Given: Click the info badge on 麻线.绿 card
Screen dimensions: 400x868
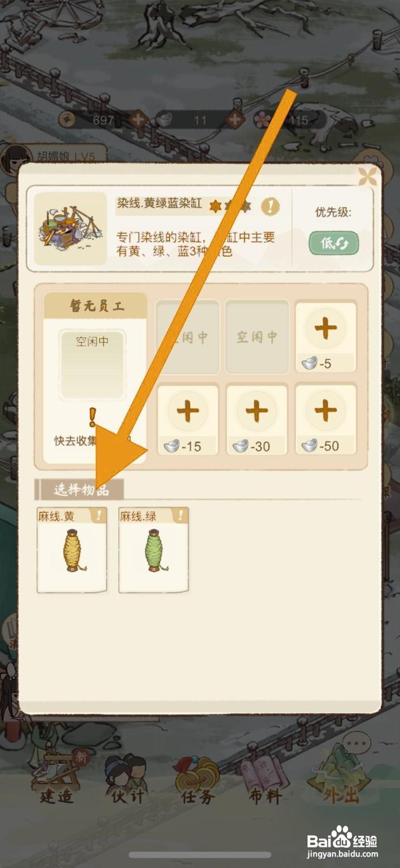Looking at the screenshot, I should point(180,515).
